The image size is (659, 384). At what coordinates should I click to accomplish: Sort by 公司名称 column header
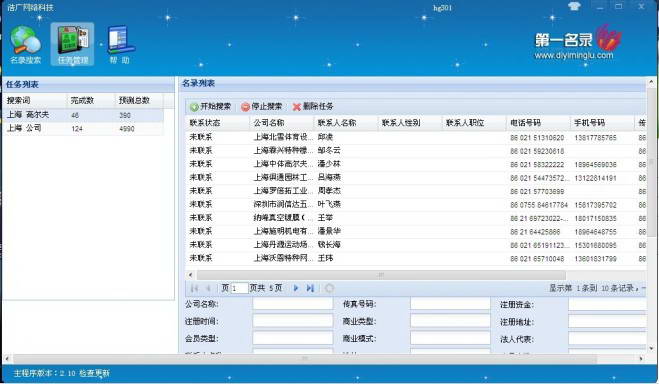click(282, 123)
